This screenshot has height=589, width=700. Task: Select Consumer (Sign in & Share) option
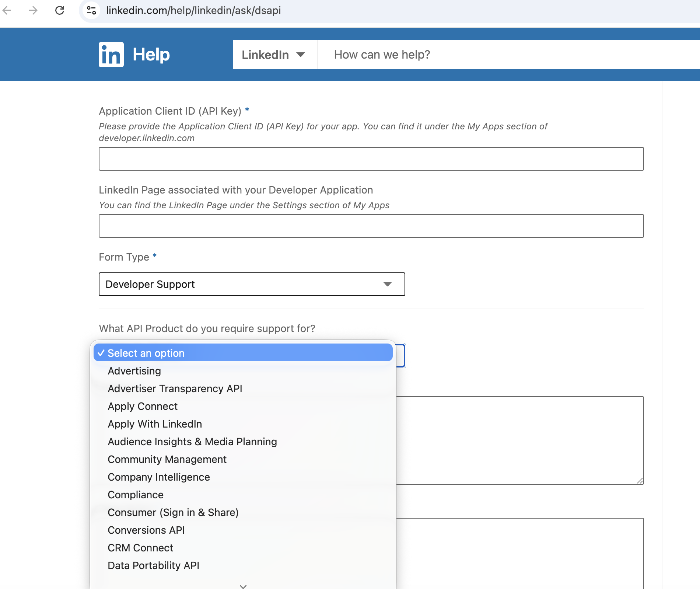point(243,512)
